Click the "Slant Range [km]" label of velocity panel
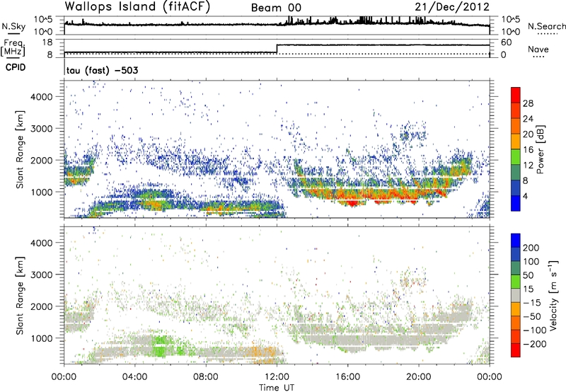Viewport: 566px width, 392px height. (21, 295)
